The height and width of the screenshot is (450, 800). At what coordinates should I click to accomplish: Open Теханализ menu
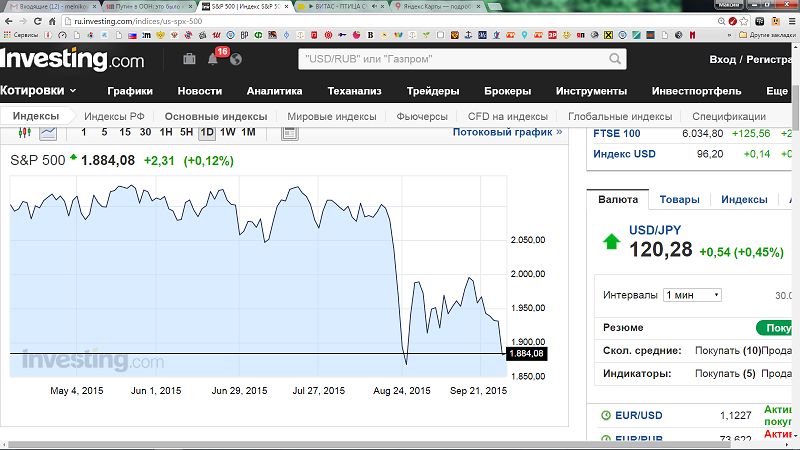[x=355, y=91]
